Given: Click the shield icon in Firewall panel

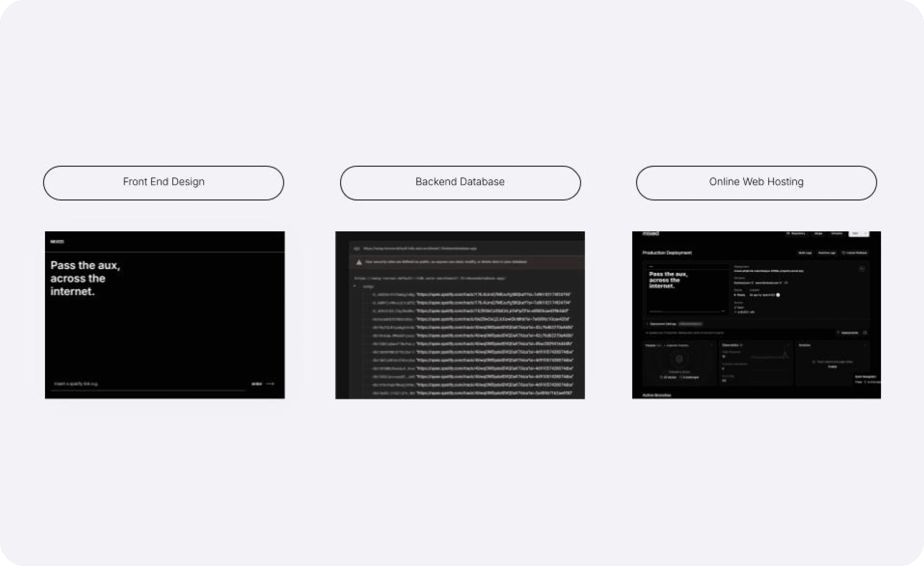Looking at the screenshot, I should (679, 359).
